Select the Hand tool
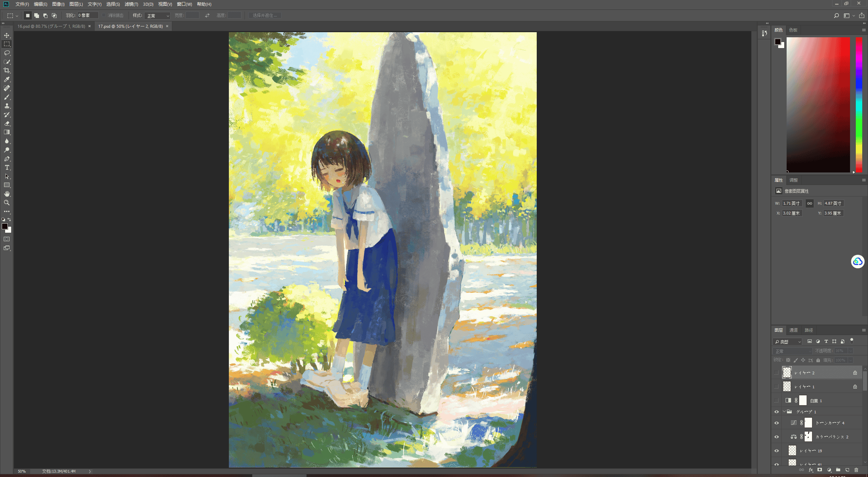The height and width of the screenshot is (477, 868). tap(7, 194)
